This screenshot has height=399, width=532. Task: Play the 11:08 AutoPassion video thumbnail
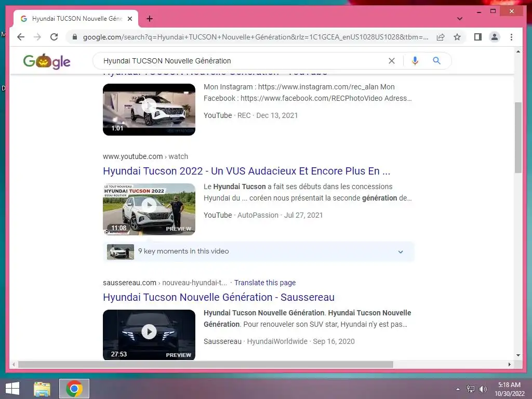[x=149, y=209]
